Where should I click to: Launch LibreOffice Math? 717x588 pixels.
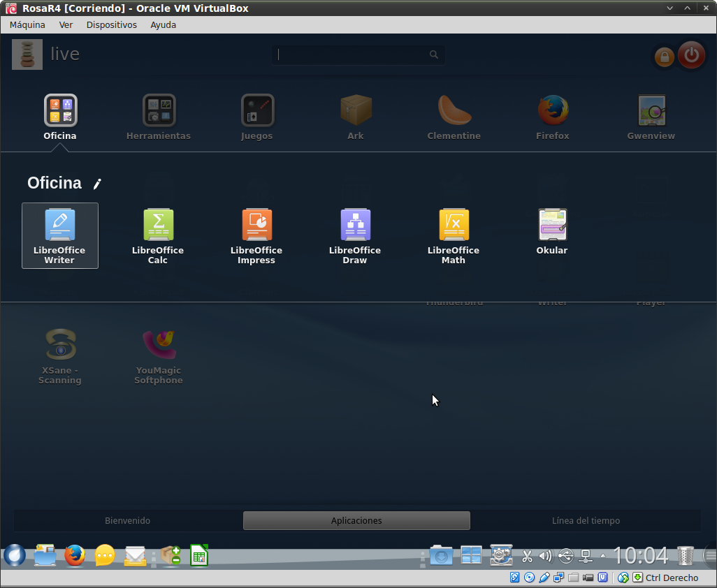pos(454,235)
